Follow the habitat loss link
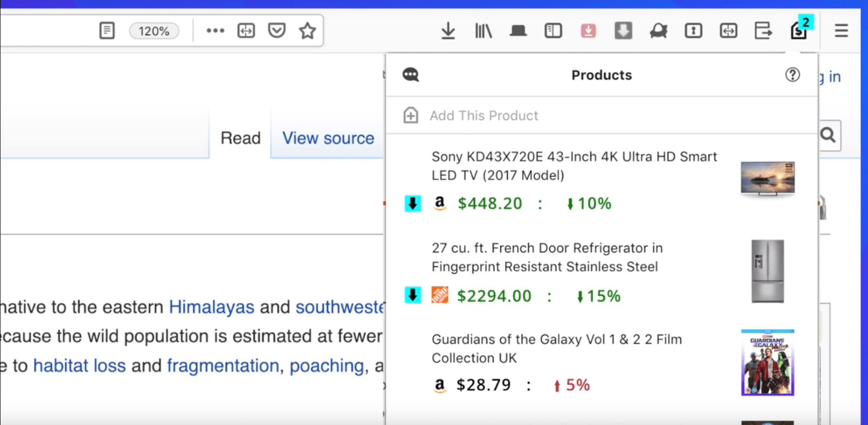 (80, 366)
